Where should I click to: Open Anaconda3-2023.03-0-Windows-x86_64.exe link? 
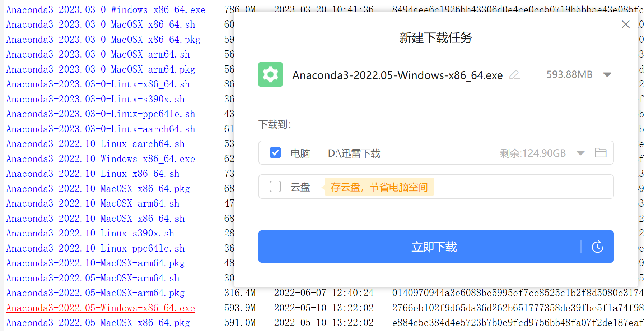(106, 10)
